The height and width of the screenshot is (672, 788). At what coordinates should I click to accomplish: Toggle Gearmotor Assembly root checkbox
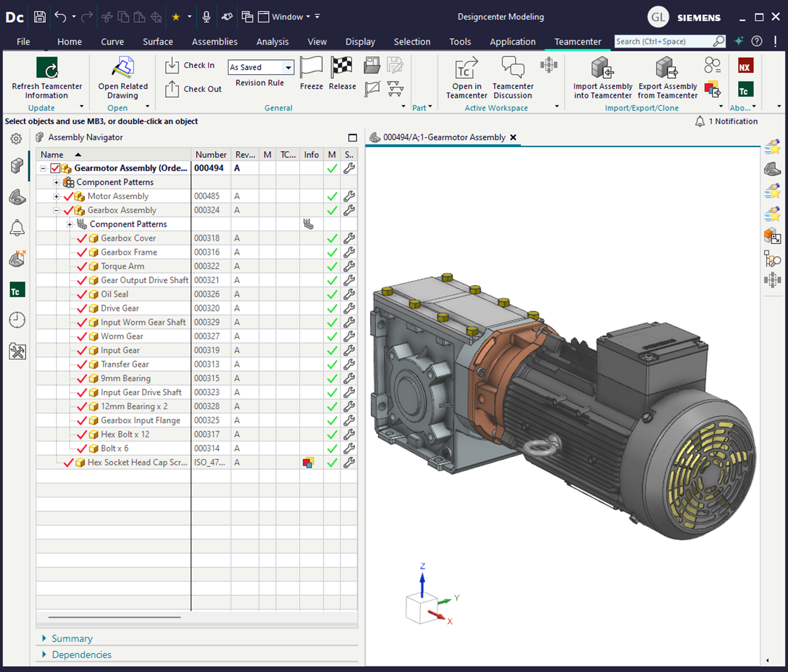[55, 169]
